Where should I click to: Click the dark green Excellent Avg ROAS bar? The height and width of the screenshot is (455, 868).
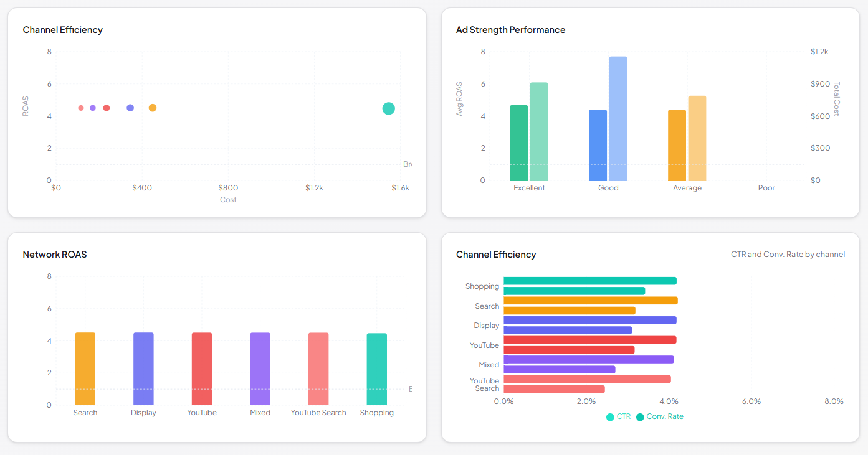[519, 143]
